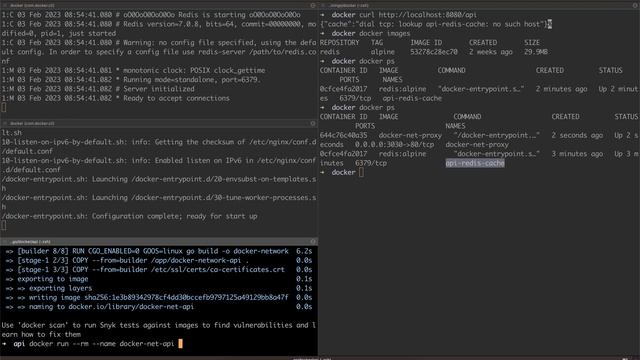Open the Redis log pane's title bar menu icon

click(x=313, y=5)
